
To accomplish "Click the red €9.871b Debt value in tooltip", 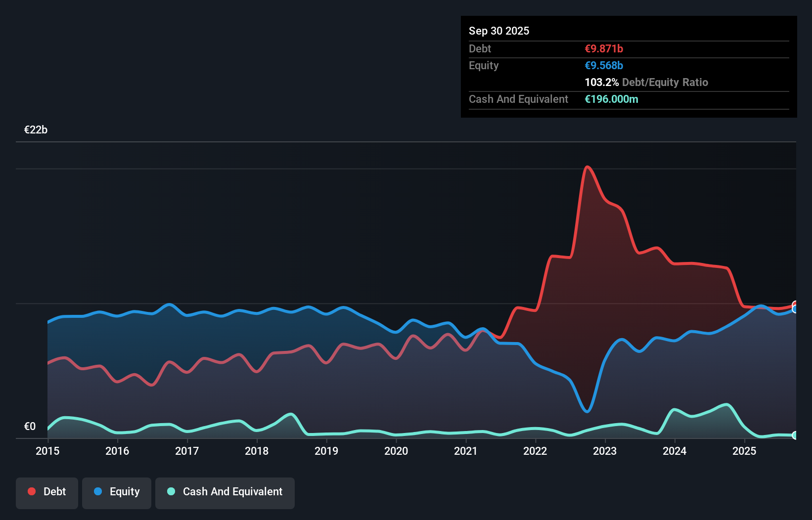I will (604, 48).
